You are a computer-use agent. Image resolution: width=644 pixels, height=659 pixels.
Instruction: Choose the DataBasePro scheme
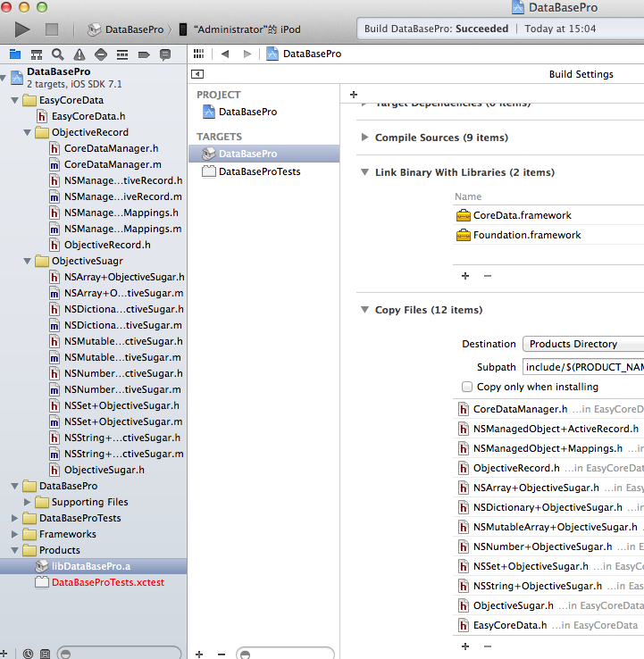(x=126, y=29)
